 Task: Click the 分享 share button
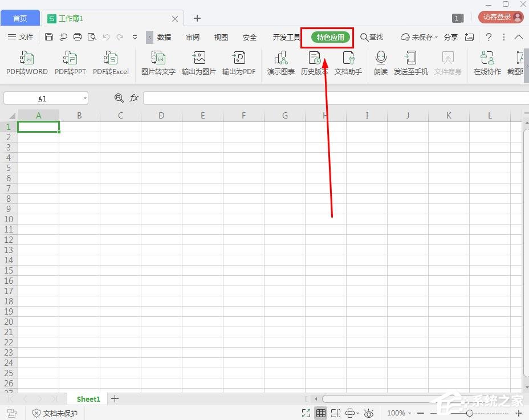(x=450, y=37)
